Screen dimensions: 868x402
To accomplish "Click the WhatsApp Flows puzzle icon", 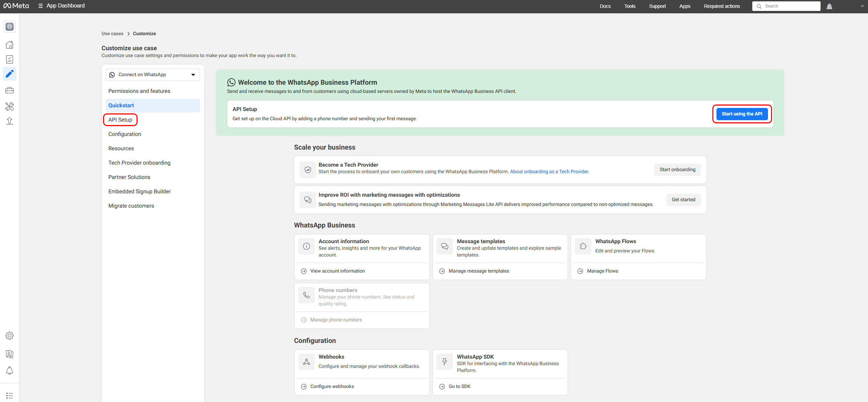I will point(583,246).
